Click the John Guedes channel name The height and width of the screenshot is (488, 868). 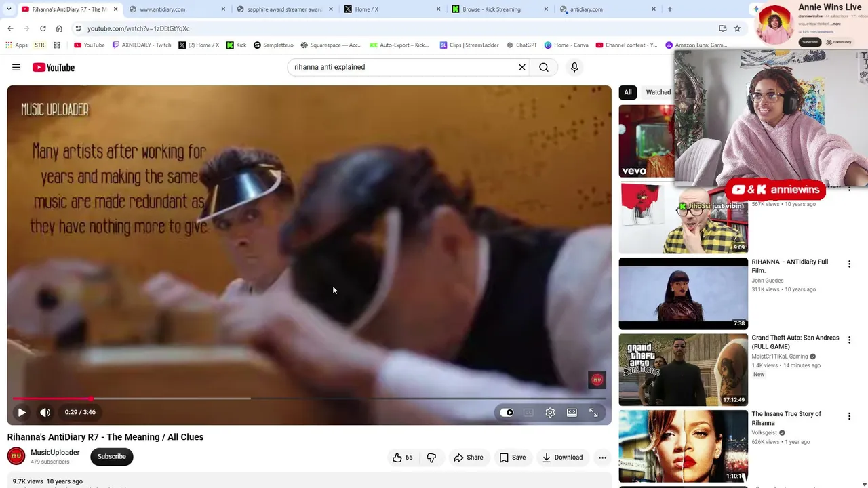[x=768, y=281]
